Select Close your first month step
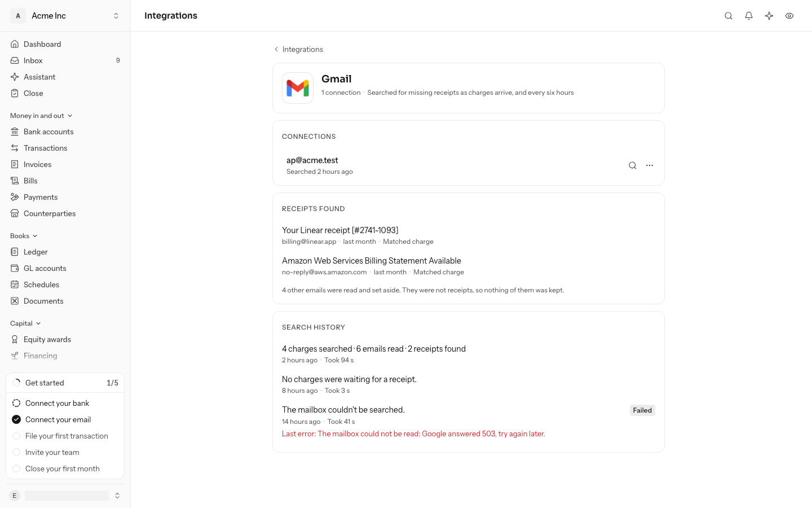The width and height of the screenshot is (812, 508). [x=65, y=468]
